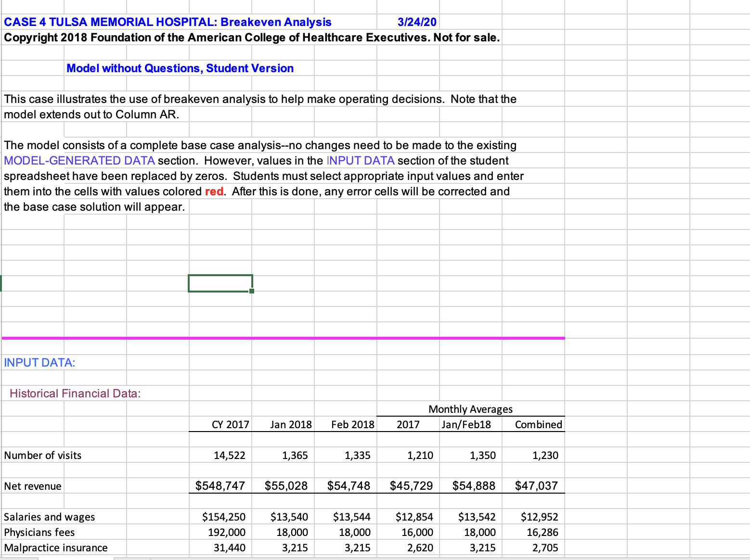This screenshot has width=750, height=560.
Task: Click the Net revenue label cell
Action: [x=32, y=486]
